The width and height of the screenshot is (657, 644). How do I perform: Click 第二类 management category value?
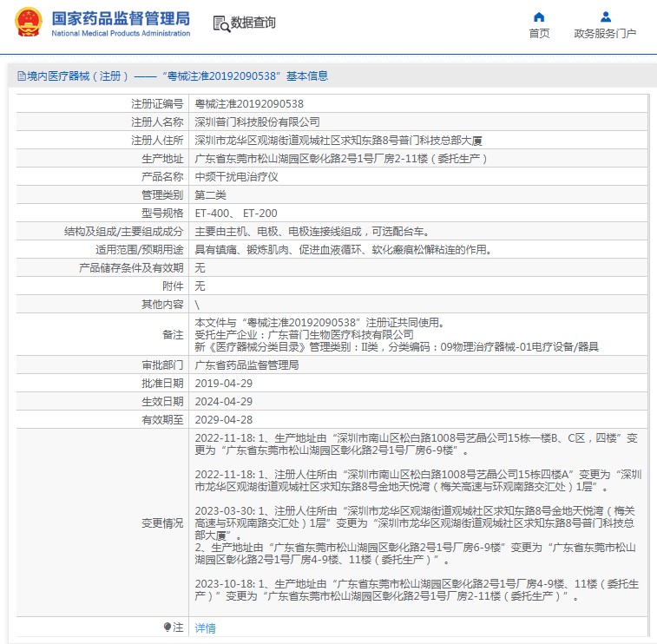tap(210, 194)
